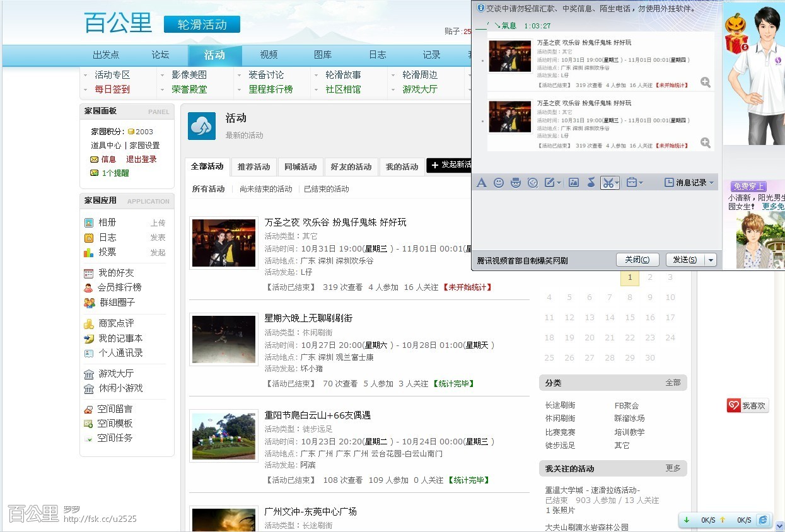Open the 论坛 navigation menu item

(160, 55)
